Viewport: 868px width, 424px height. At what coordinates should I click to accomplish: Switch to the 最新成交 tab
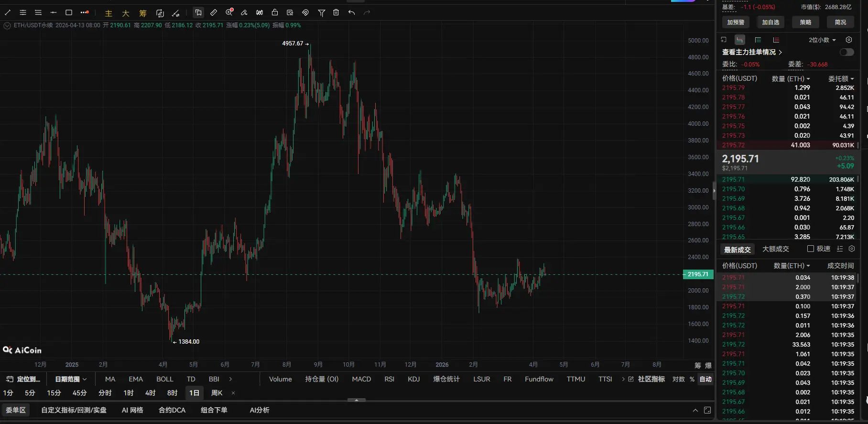click(x=737, y=250)
